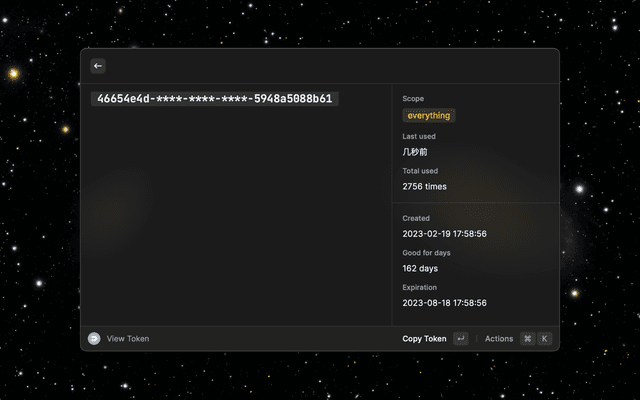Click the yellow 'everything' scope tag
The width and height of the screenshot is (640, 400).
[x=428, y=116]
